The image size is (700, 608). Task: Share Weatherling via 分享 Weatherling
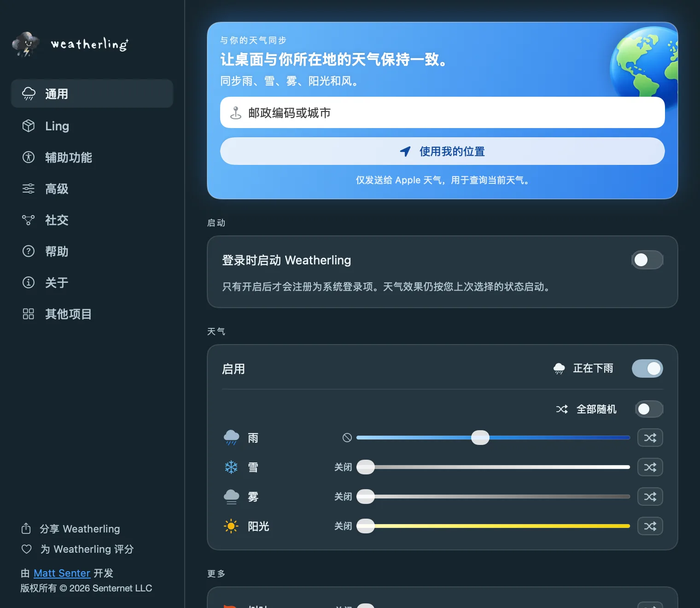[70, 529]
